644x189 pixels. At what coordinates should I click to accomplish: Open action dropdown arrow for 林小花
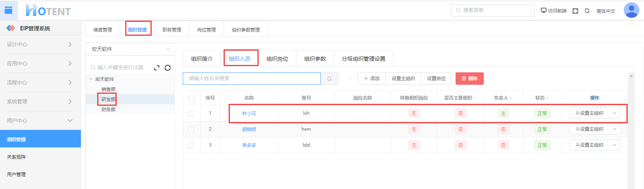click(x=615, y=113)
